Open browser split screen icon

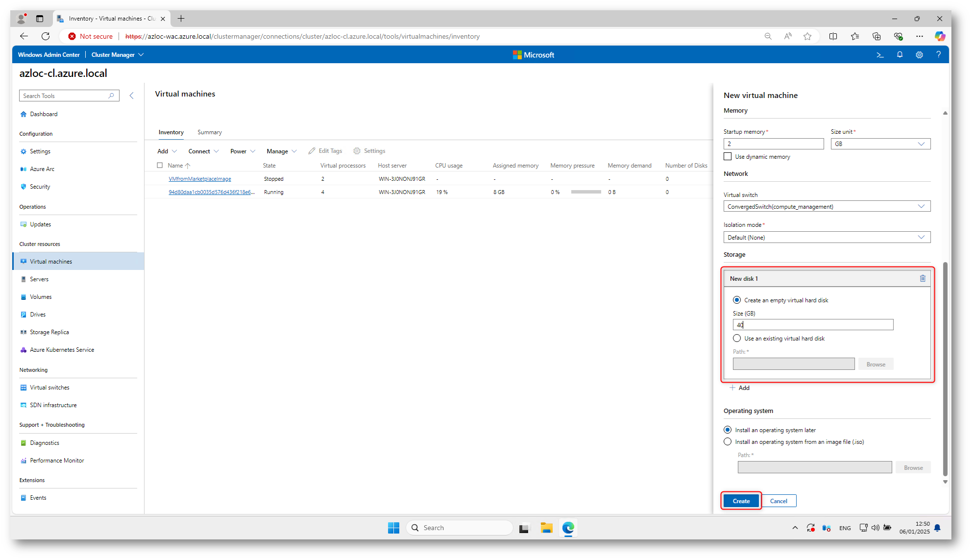[x=833, y=36]
